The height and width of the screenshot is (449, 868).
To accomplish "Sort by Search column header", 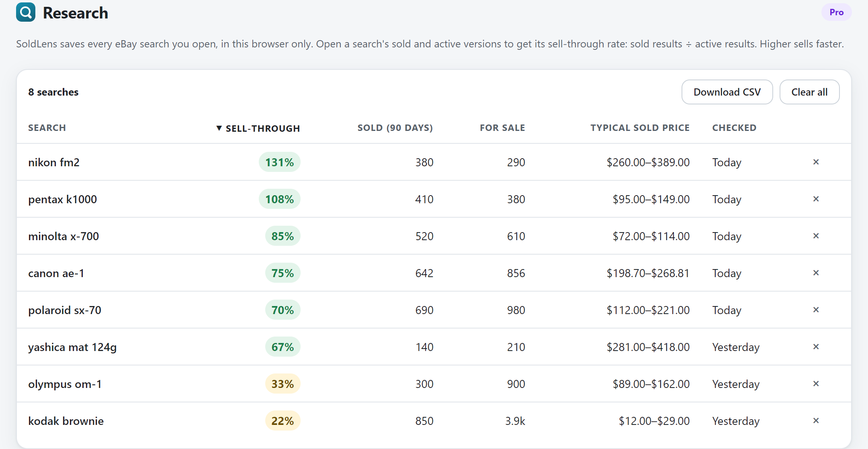I will pos(47,128).
